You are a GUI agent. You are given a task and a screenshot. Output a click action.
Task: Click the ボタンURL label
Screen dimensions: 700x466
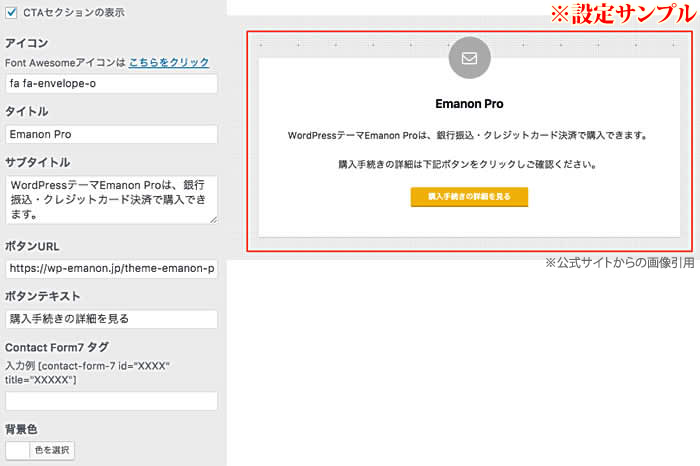click(32, 246)
